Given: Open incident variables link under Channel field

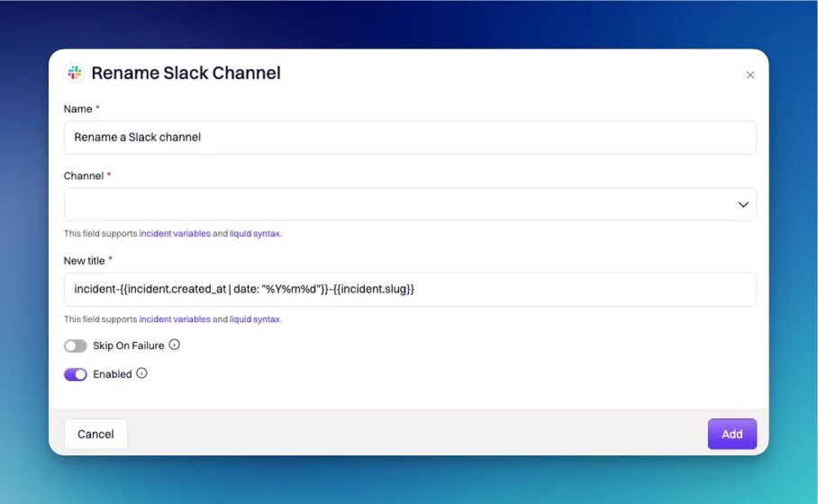Looking at the screenshot, I should 175,233.
